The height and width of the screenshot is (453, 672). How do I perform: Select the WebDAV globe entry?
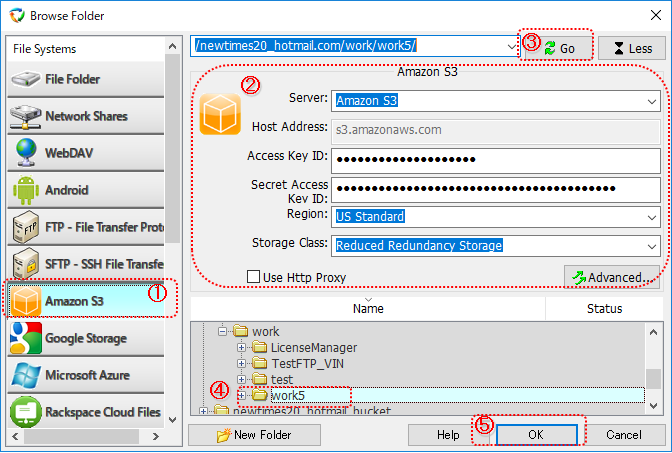pos(86,153)
